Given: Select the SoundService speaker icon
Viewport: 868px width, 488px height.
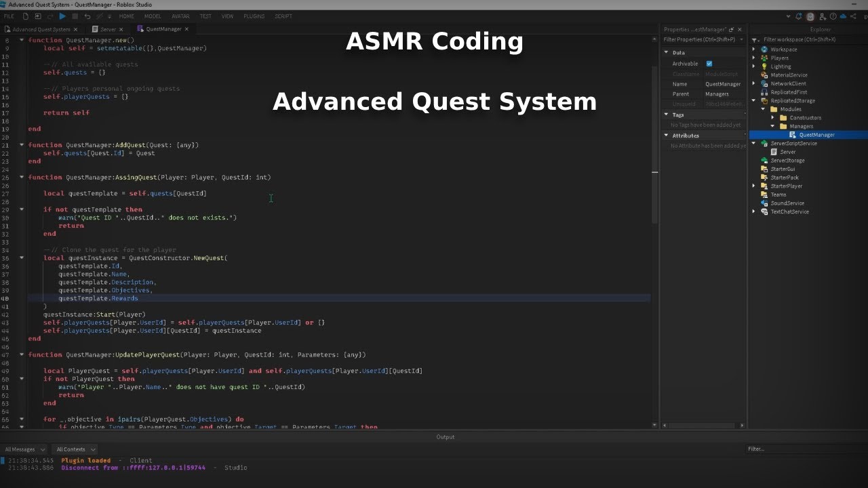Looking at the screenshot, I should (764, 203).
